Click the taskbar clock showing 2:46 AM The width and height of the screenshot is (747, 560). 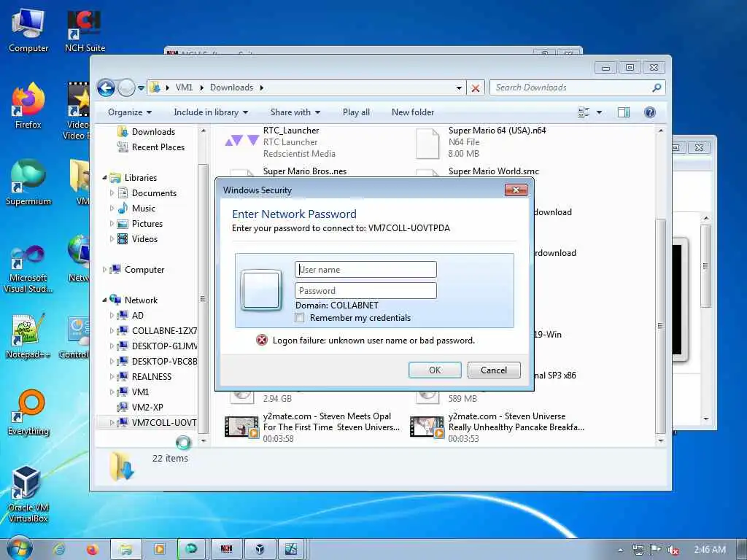[709, 550]
